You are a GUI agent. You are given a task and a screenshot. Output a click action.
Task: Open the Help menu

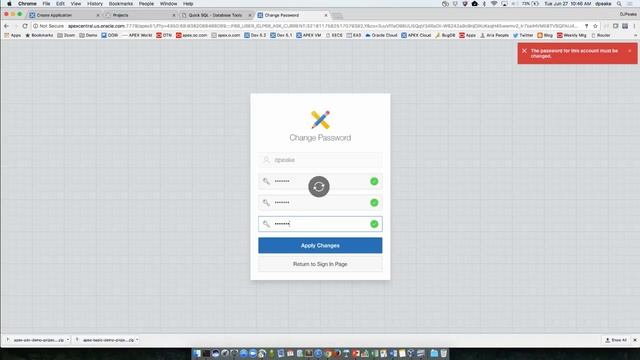(188, 4)
